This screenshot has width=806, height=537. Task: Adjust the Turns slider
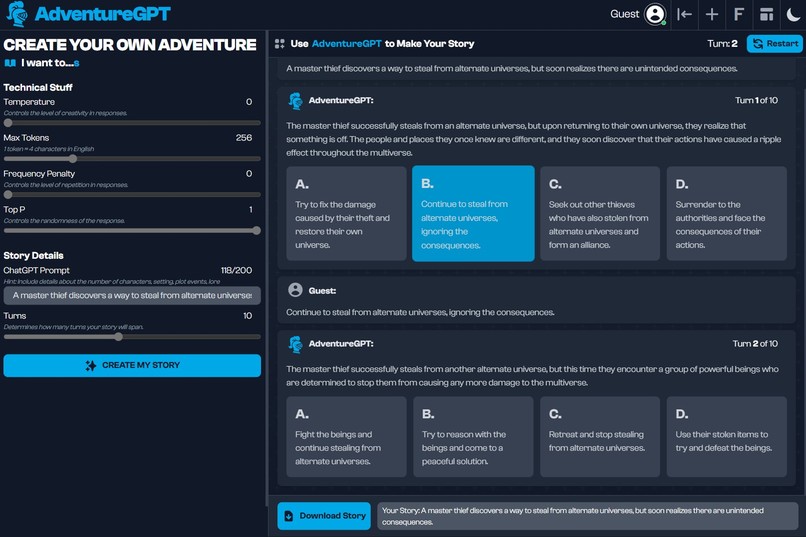tap(132, 337)
